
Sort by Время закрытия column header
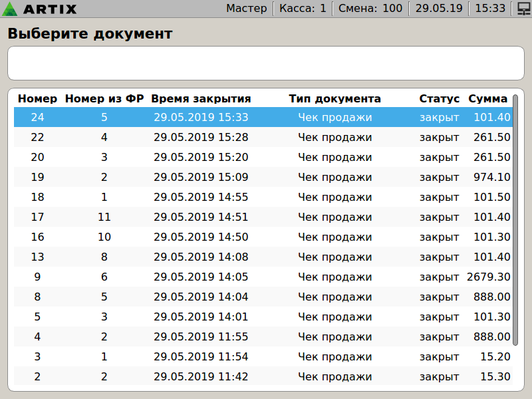(x=201, y=98)
